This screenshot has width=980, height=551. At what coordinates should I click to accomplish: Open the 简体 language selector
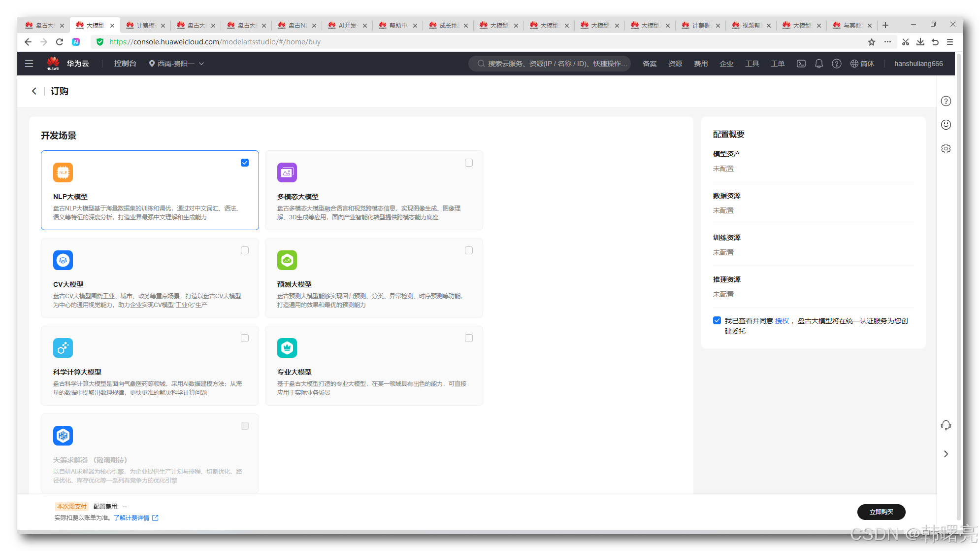coord(862,64)
